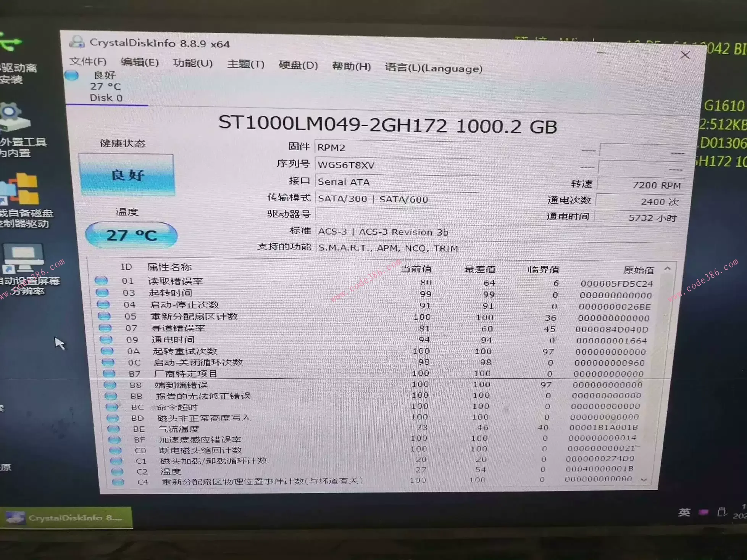The width and height of the screenshot is (747, 560).
Task: Open the 文件(F) menu
Action: coord(87,62)
